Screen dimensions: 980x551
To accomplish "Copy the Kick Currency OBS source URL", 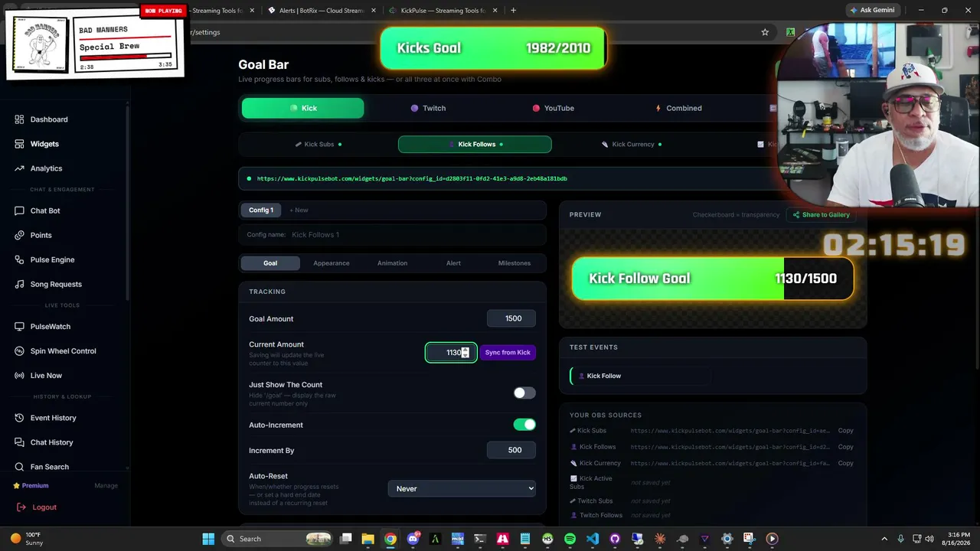I will click(x=845, y=463).
